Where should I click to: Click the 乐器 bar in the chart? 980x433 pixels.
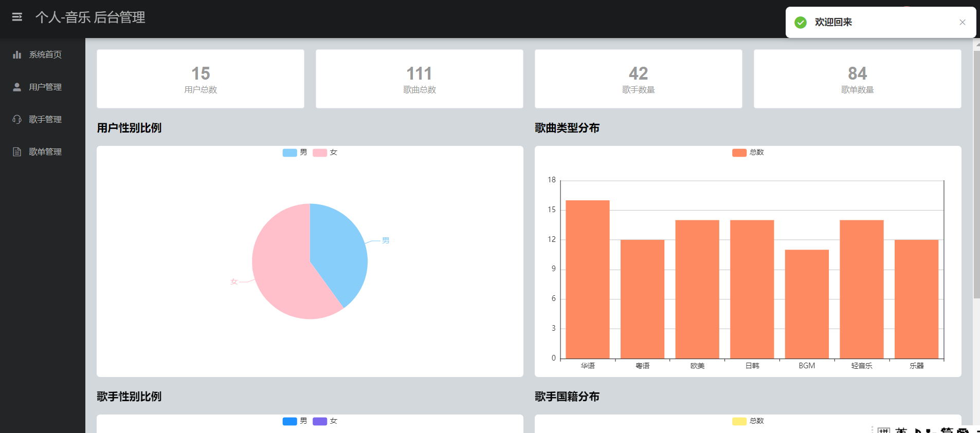pos(916,299)
